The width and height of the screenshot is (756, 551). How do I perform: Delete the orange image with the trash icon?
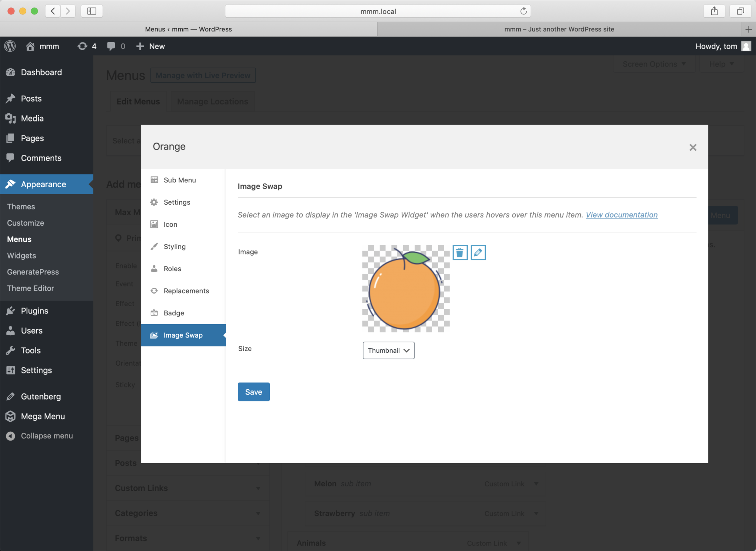460,253
